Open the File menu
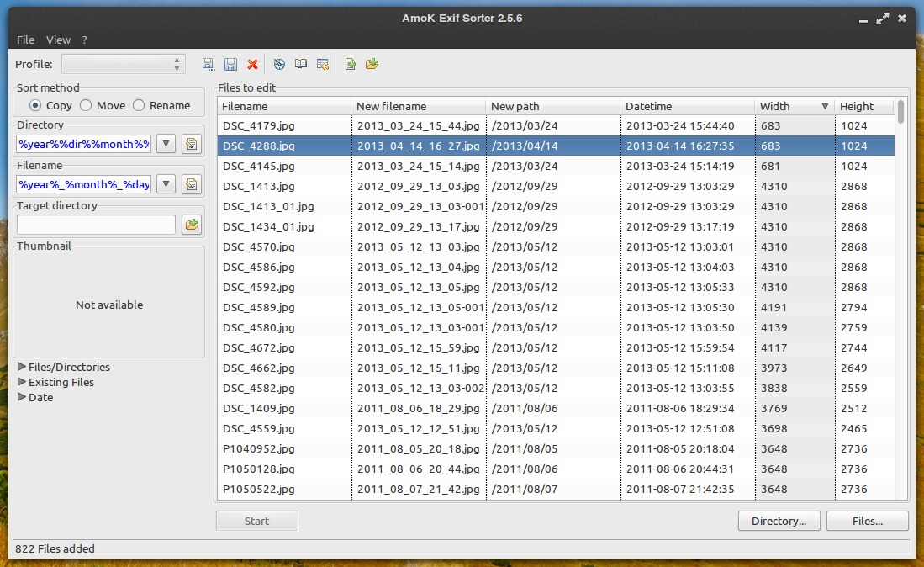 (25, 40)
